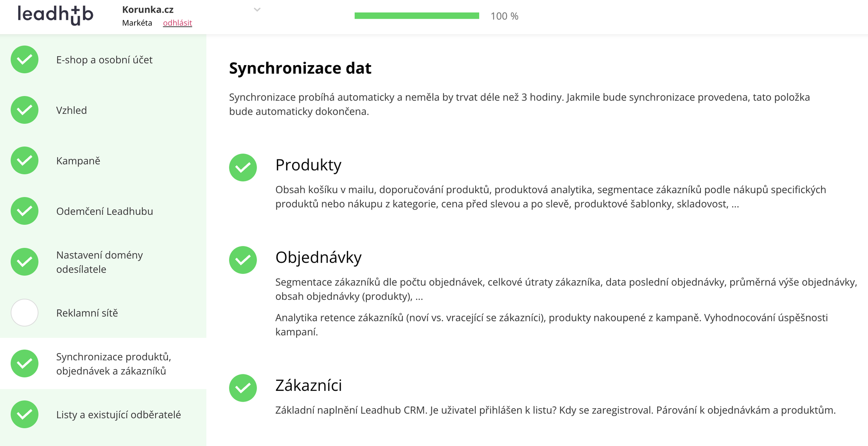Click the Produkty status checkmark
This screenshot has width=868, height=446.
(x=243, y=167)
